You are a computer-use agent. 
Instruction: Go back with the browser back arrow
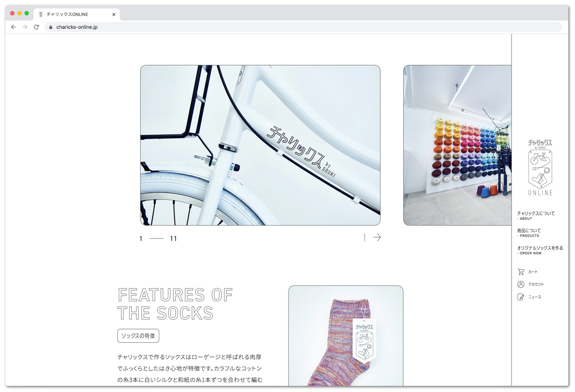[13, 27]
